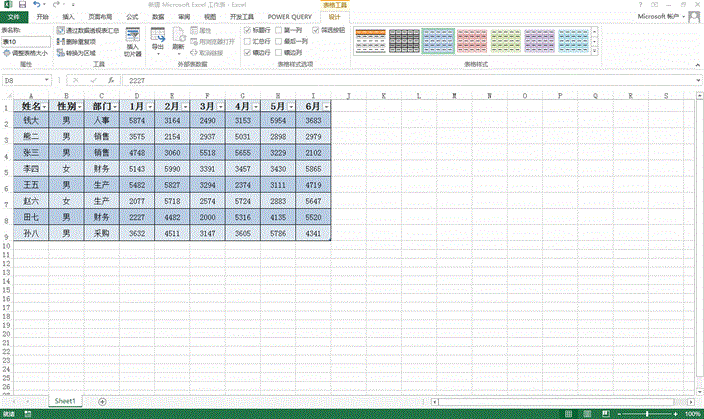The height and width of the screenshot is (419, 704).
Task: Click 通过数据透视表汇总 button
Action: 90,31
